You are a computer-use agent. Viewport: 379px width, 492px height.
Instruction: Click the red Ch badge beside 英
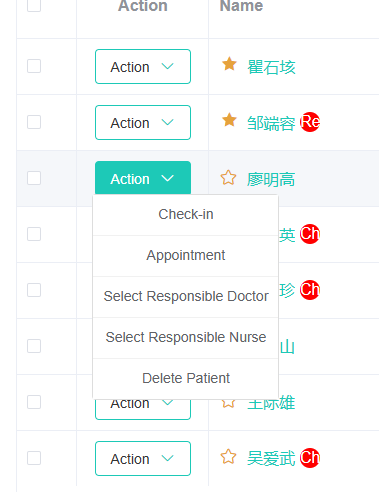coord(310,234)
